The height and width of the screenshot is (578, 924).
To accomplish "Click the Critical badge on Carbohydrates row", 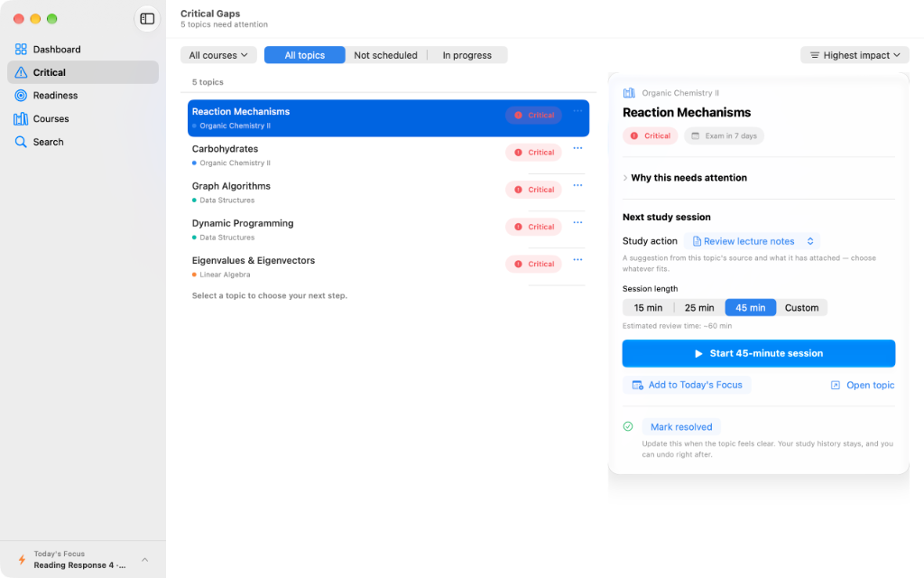I will (x=533, y=152).
